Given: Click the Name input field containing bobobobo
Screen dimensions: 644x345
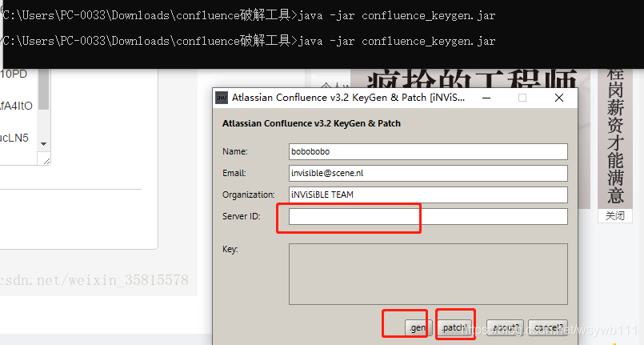Looking at the screenshot, I should (x=428, y=151).
